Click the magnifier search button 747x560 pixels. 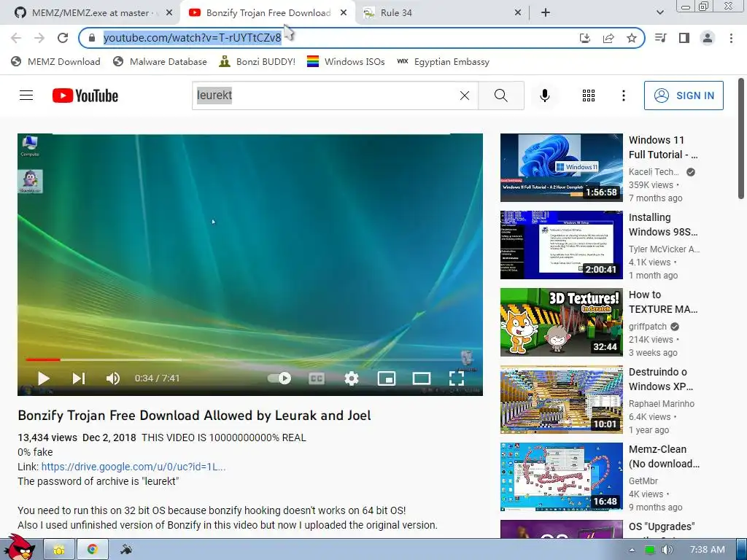point(501,96)
